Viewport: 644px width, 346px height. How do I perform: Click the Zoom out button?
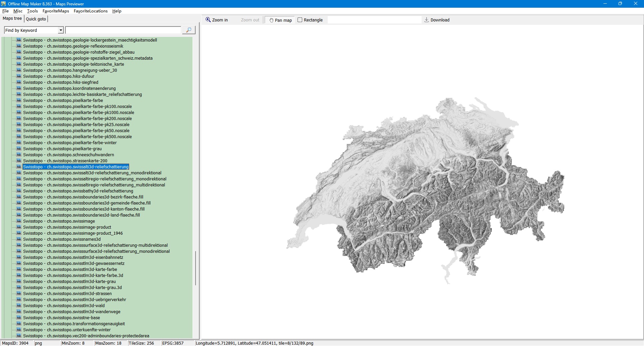(250, 20)
